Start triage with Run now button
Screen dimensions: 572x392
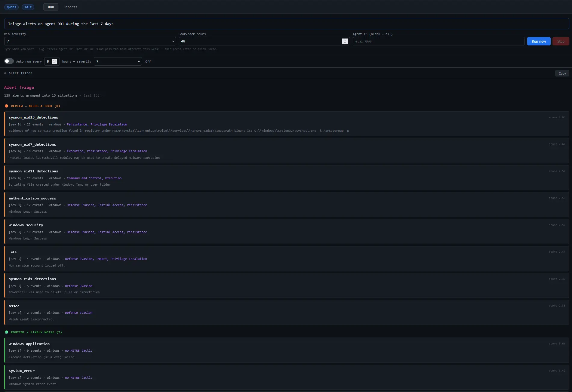(x=539, y=41)
